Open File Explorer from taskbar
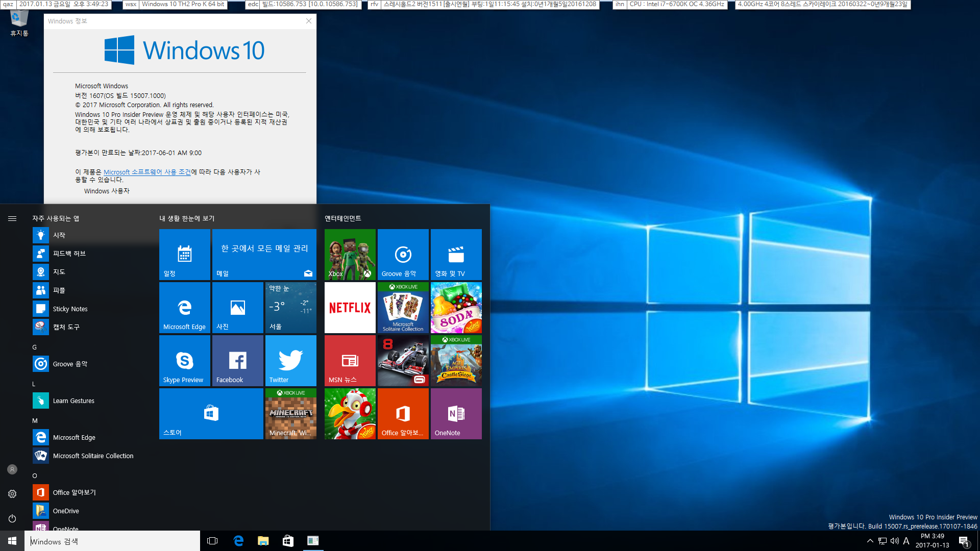 263,541
